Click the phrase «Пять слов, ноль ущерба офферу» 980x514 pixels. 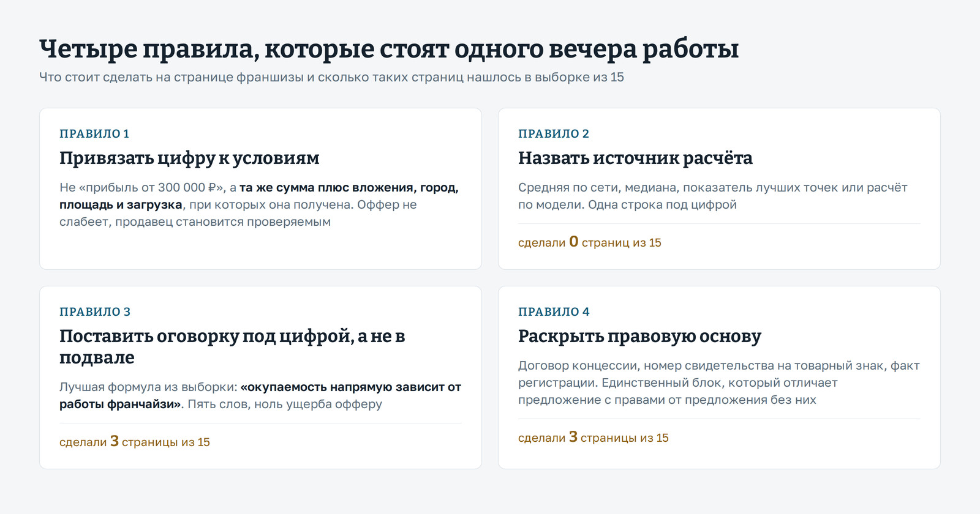tap(285, 404)
